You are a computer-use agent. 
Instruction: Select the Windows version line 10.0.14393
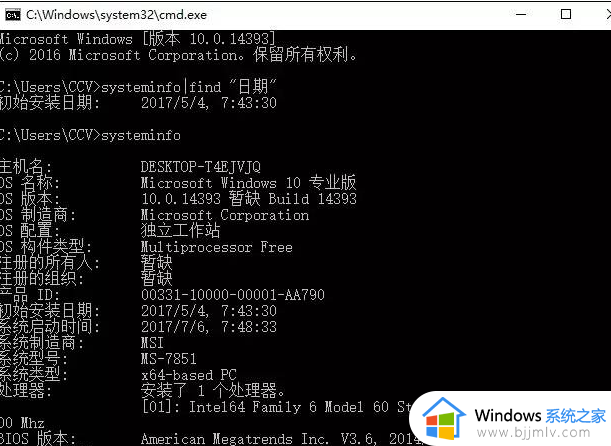137,39
